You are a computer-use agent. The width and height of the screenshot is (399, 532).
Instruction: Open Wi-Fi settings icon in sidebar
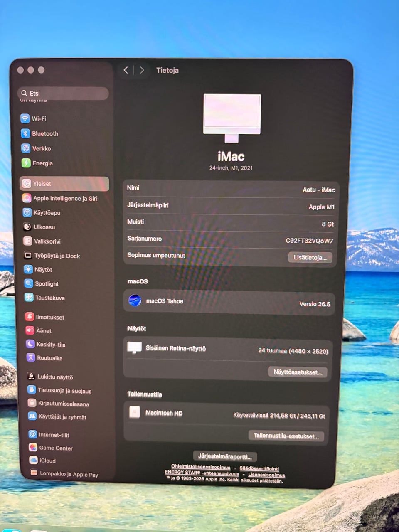pos(25,118)
